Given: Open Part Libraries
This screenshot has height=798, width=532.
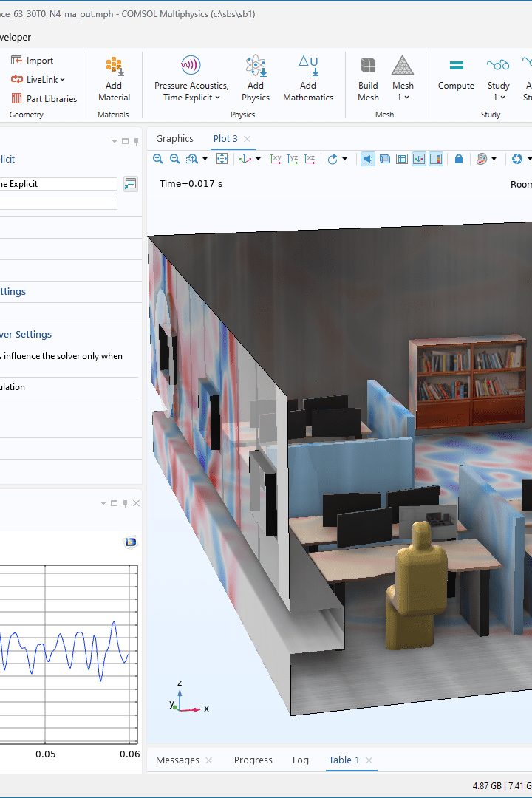Looking at the screenshot, I should click(x=44, y=99).
